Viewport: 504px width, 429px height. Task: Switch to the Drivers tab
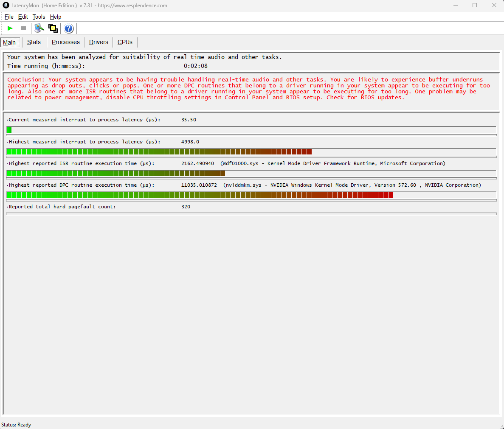click(x=99, y=42)
